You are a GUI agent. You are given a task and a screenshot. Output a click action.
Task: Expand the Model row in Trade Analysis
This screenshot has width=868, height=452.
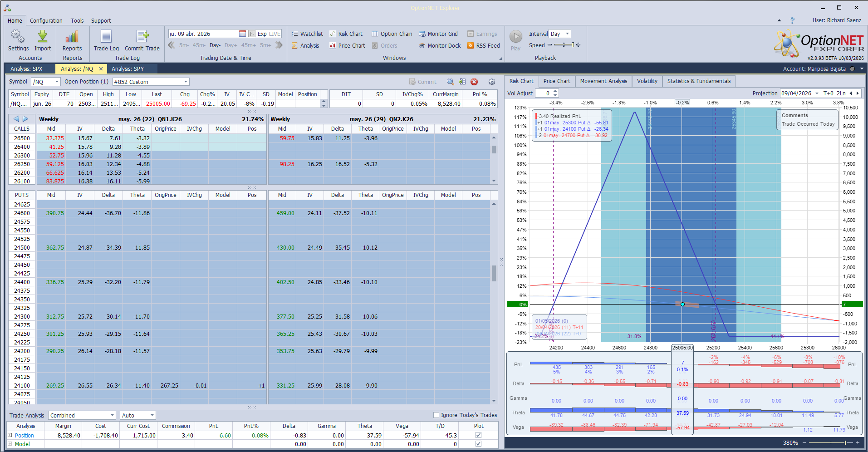click(10, 444)
